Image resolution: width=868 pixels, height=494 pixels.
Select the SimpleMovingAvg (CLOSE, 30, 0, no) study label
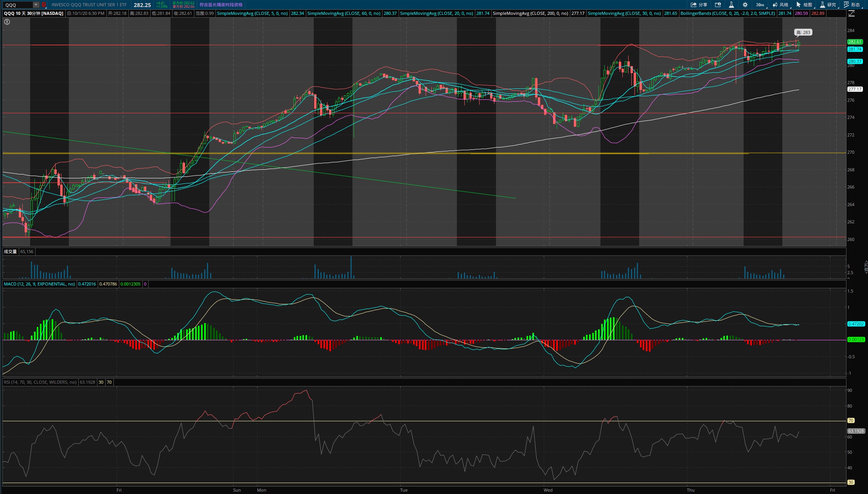(x=624, y=13)
